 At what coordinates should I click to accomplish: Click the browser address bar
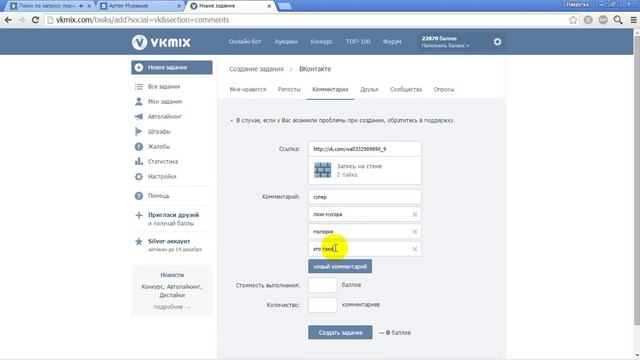point(306,20)
